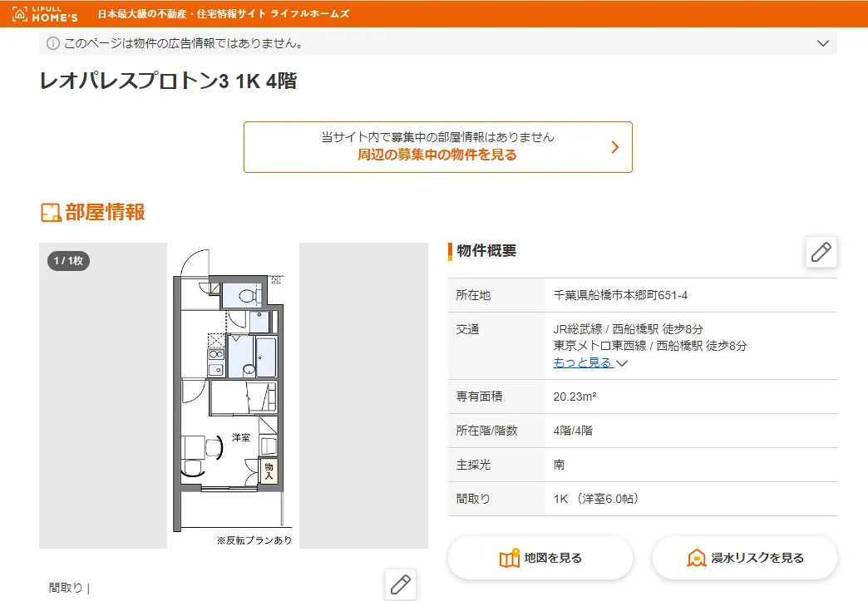Click the pencil edit icon below the floor plan
The height and width of the screenshot is (601, 868).
[x=400, y=584]
